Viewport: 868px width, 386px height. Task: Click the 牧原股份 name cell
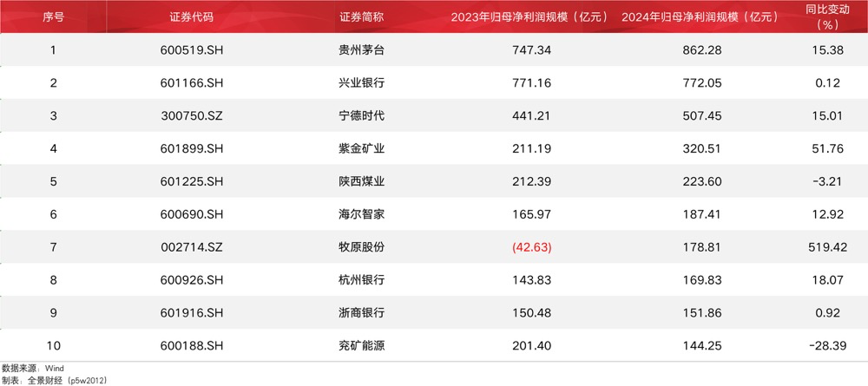click(x=361, y=247)
